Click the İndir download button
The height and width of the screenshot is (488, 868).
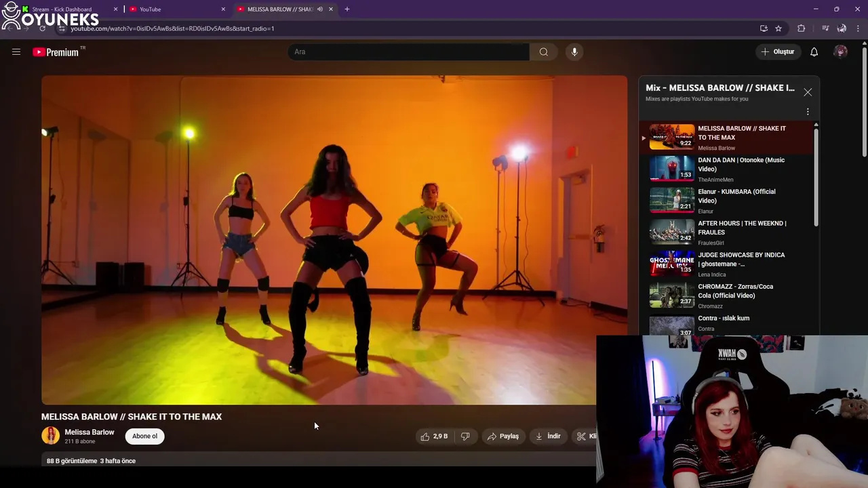click(548, 436)
